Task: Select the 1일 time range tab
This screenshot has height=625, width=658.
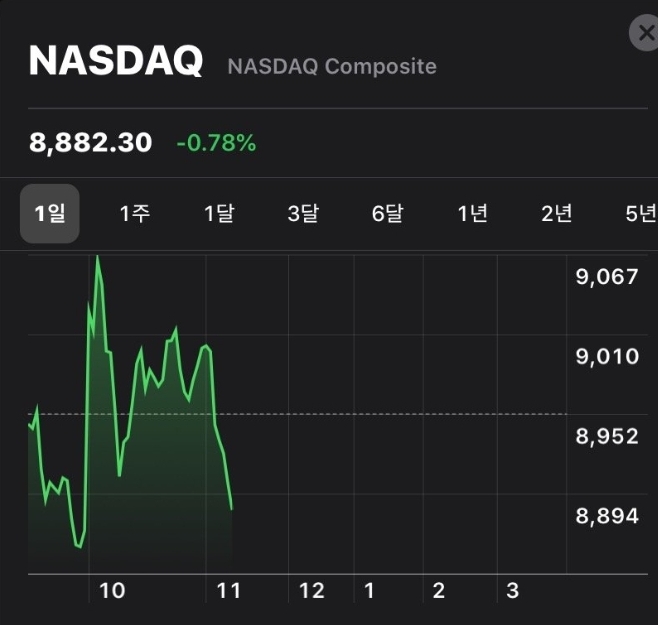Action: 50,213
